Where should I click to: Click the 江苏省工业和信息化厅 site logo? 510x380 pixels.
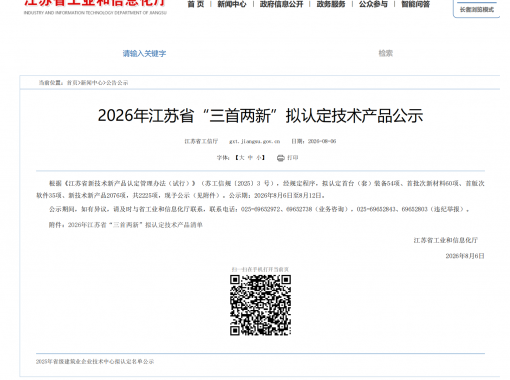95,7
